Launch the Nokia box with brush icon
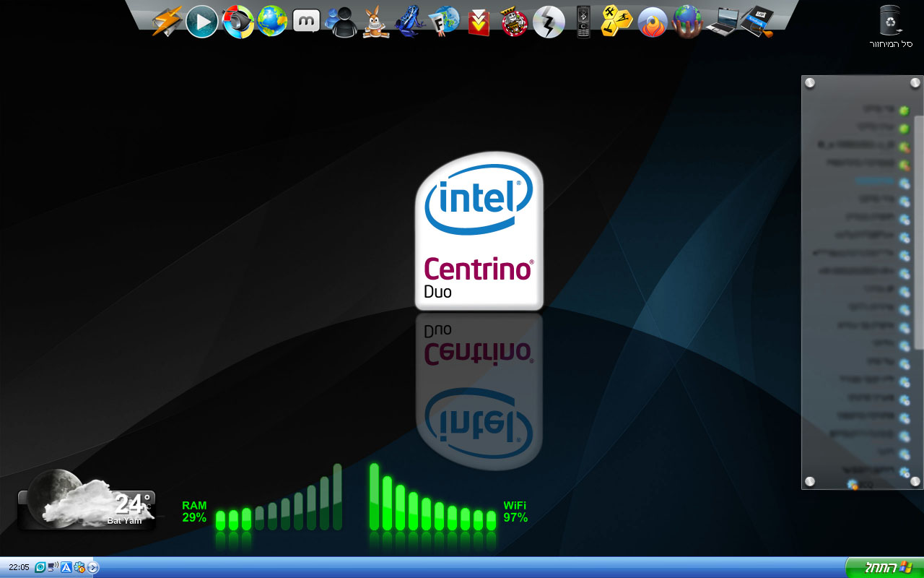This screenshot has height=578, width=924. coord(757,22)
